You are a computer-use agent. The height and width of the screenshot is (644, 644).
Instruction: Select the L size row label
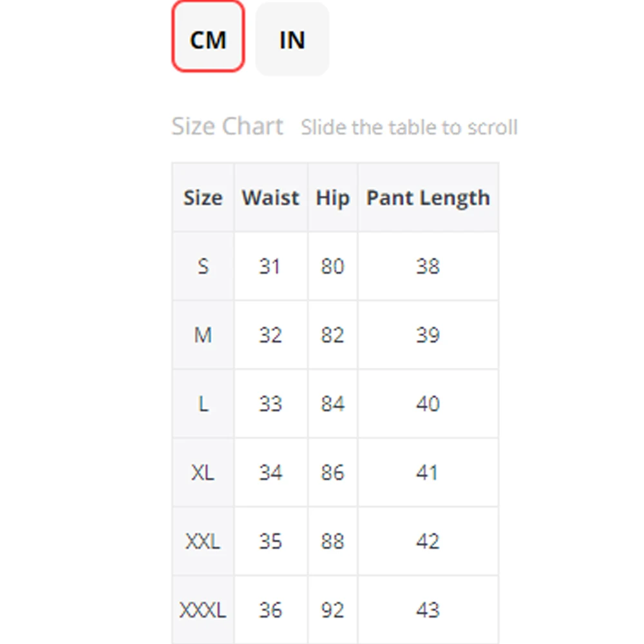click(203, 404)
